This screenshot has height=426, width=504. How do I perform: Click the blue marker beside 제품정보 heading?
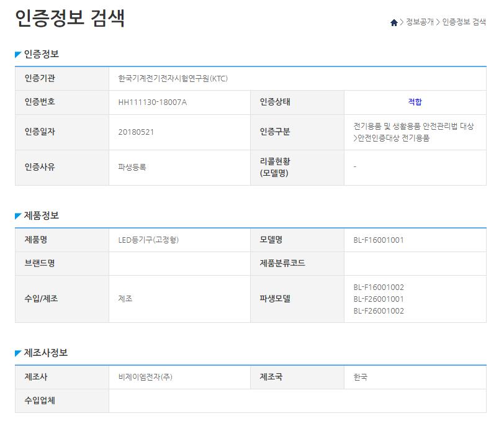tap(18, 216)
